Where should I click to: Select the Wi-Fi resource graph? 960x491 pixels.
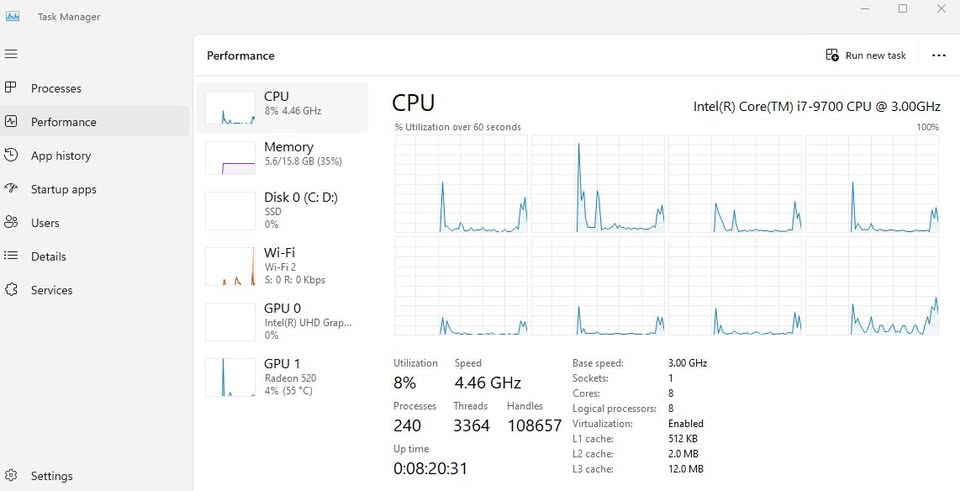pos(282,266)
